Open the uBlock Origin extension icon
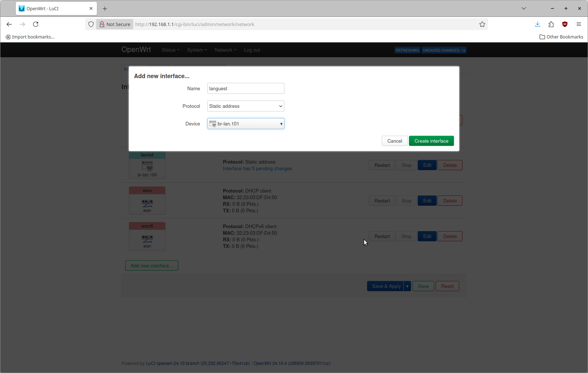Image resolution: width=588 pixels, height=373 pixels. click(565, 24)
